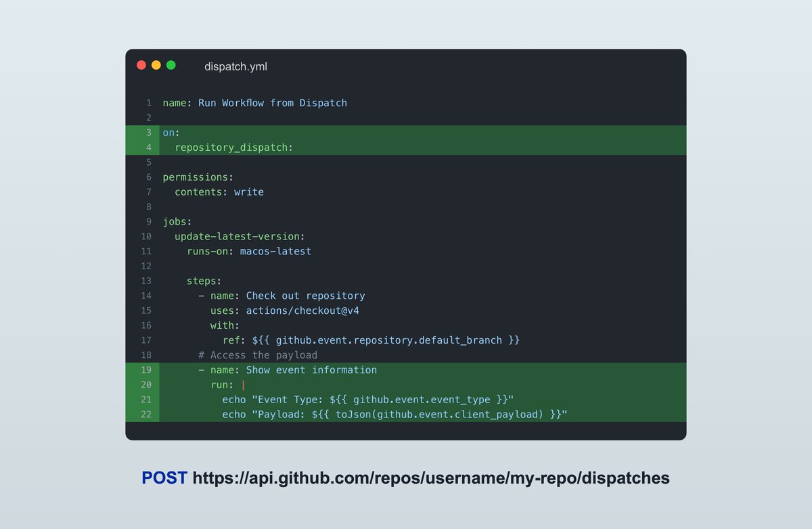Click line number 19 in the gutter

click(x=147, y=370)
